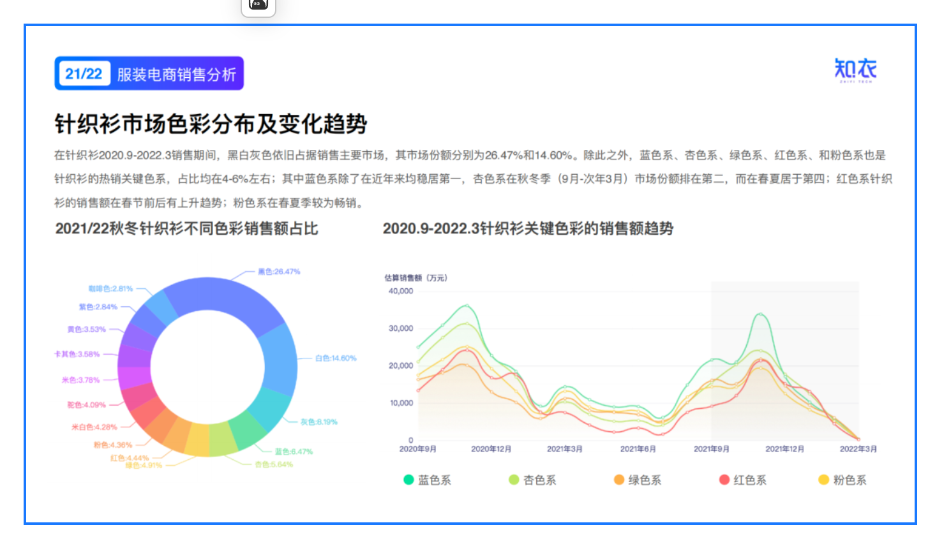
Task: Select the 灰色:8.19% label
Action: tap(319, 422)
